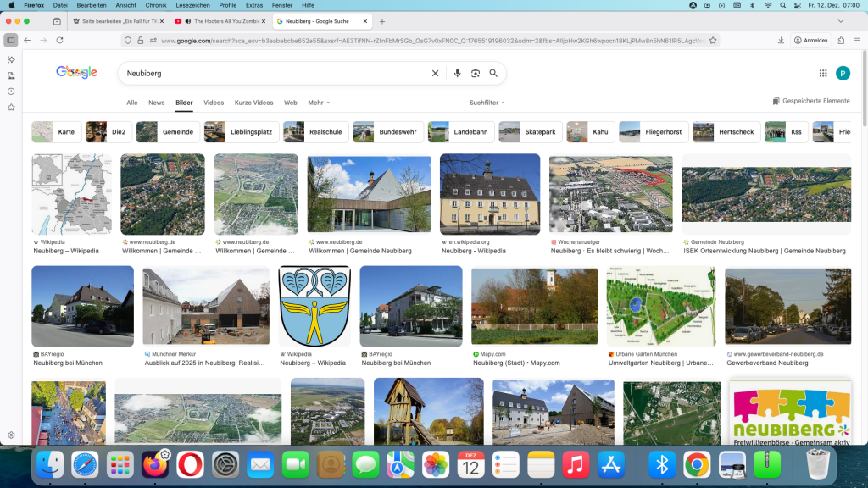Start a voice search with the microphone icon
This screenshot has width=868, height=488.
point(458,73)
